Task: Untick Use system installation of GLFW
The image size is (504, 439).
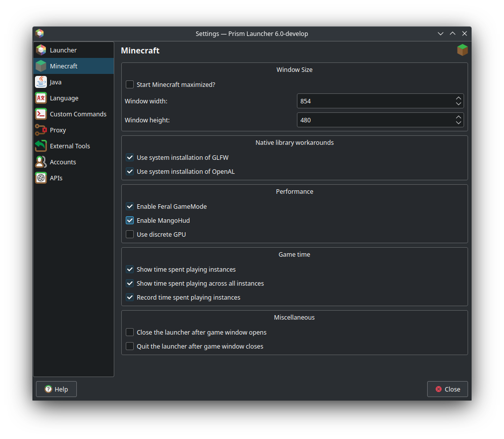Action: (130, 158)
